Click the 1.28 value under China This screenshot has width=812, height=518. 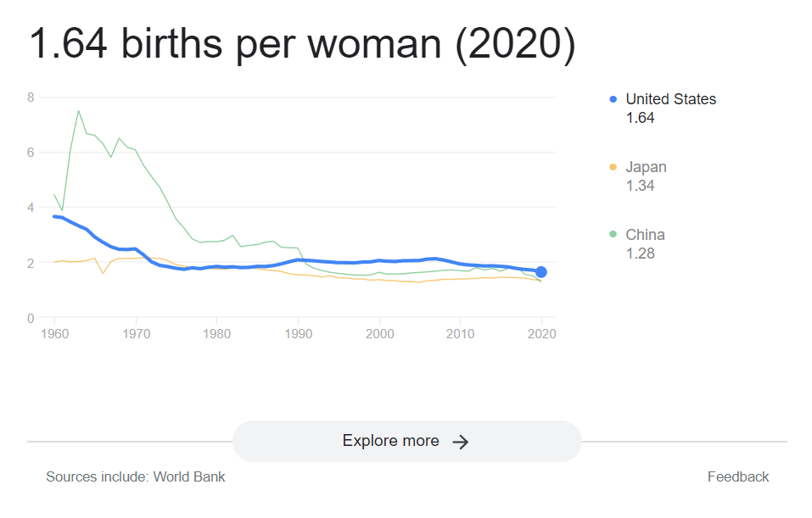point(640,253)
